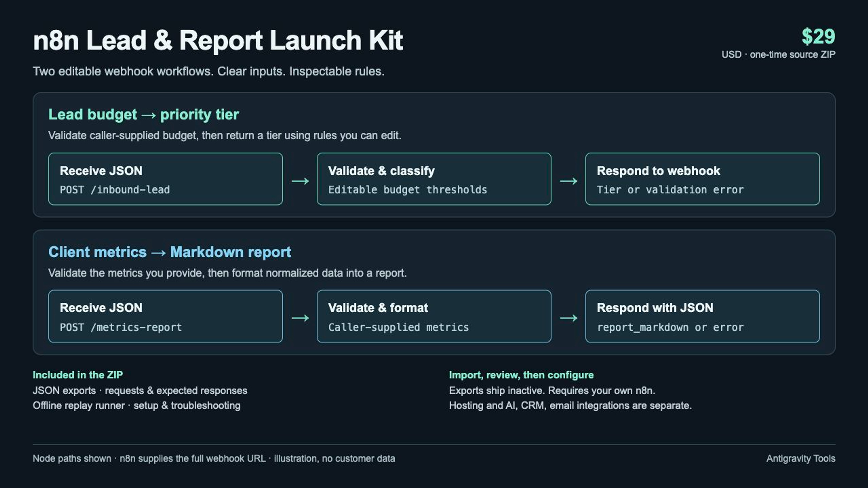
Task: Select the Lead budget → priority tier heading
Action: tap(143, 115)
